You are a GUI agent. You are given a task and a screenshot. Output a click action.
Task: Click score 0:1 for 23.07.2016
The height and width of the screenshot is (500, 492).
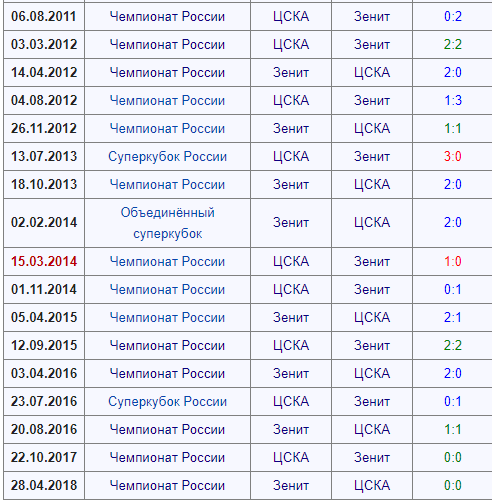tap(453, 401)
